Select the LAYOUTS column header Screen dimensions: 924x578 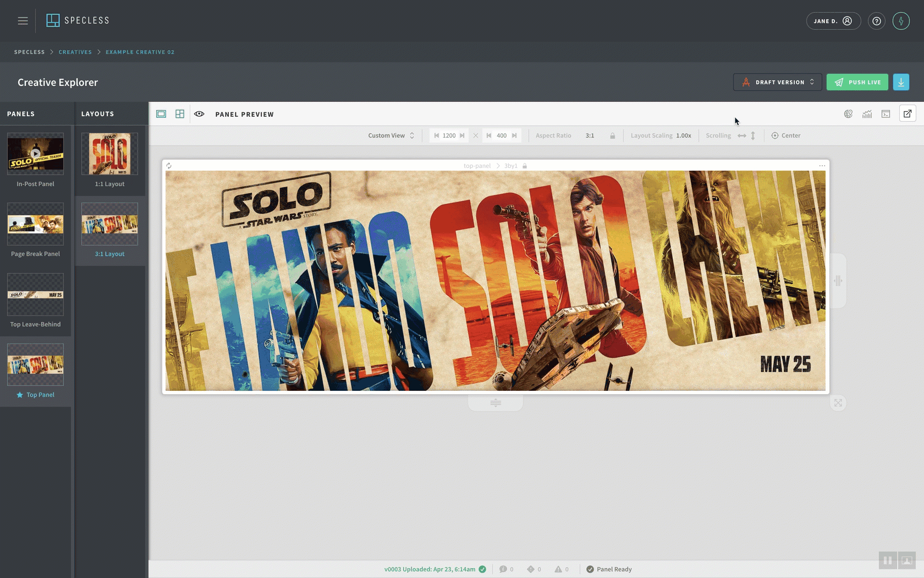point(97,114)
